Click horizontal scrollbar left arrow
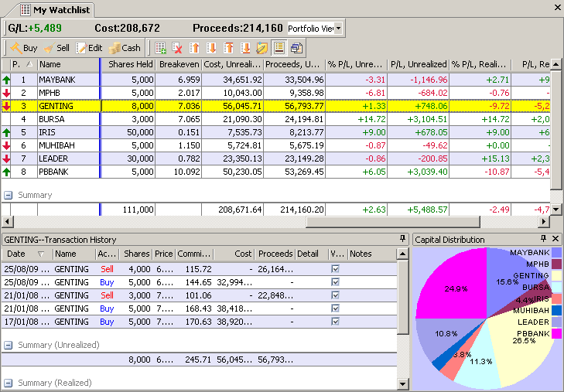Image resolution: width=564 pixels, height=392 pixels. tap(8, 222)
